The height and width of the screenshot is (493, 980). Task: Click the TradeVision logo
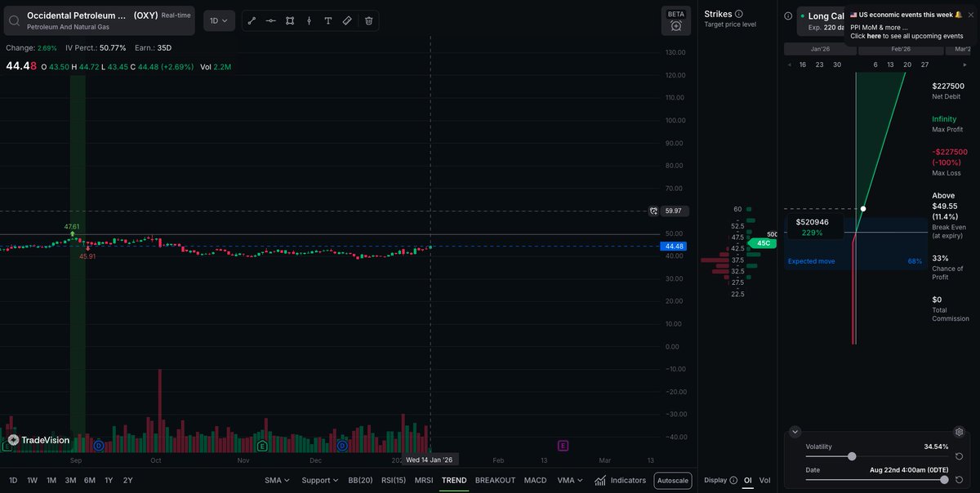[38, 440]
